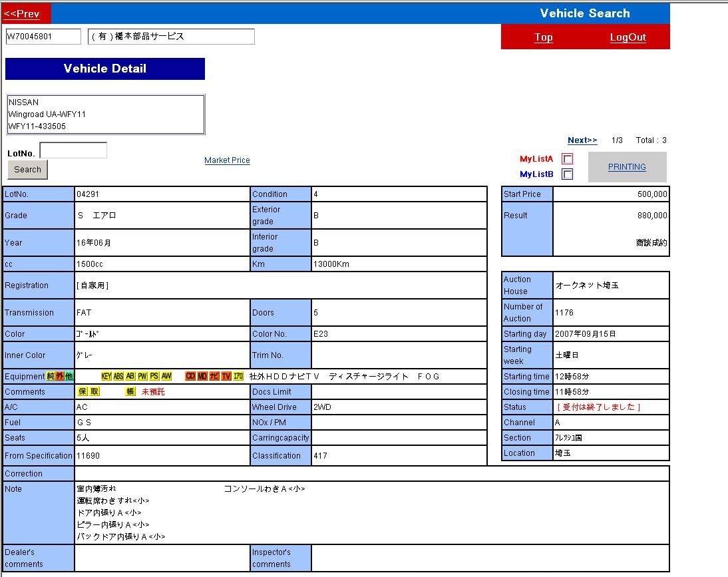728x577 pixels.
Task: Click the CD equipment badge
Action: coord(190,376)
